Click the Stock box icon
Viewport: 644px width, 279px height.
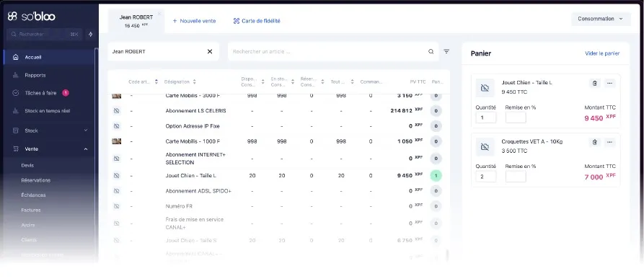point(16,130)
